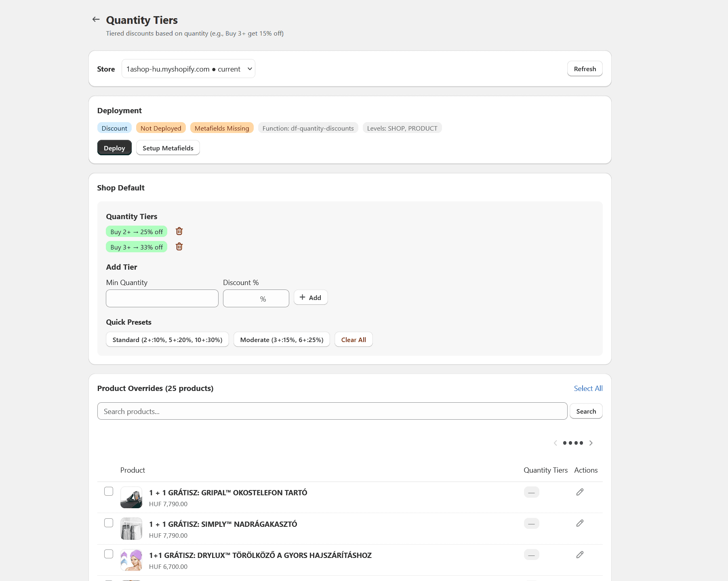This screenshot has width=728, height=581.
Task: Click the HUF 6,700.00 price
Action: pyautogui.click(x=168, y=566)
